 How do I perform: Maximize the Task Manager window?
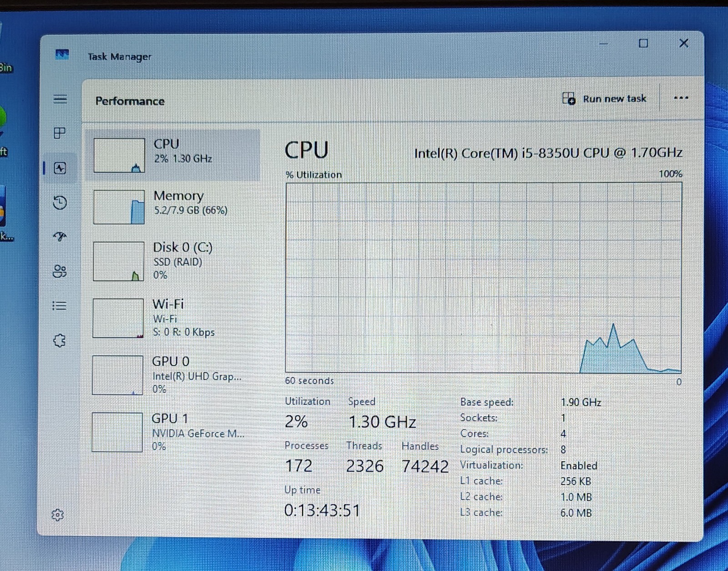click(x=643, y=43)
